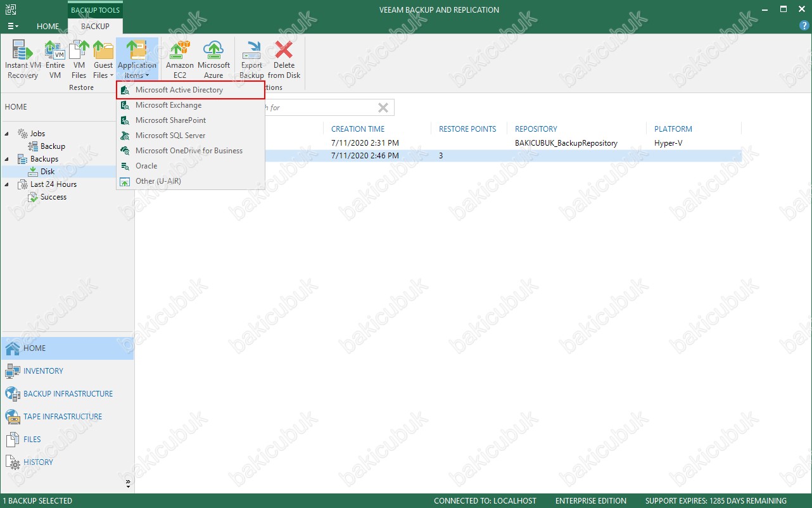
Task: Open VM Files restore tool
Action: pos(79,60)
